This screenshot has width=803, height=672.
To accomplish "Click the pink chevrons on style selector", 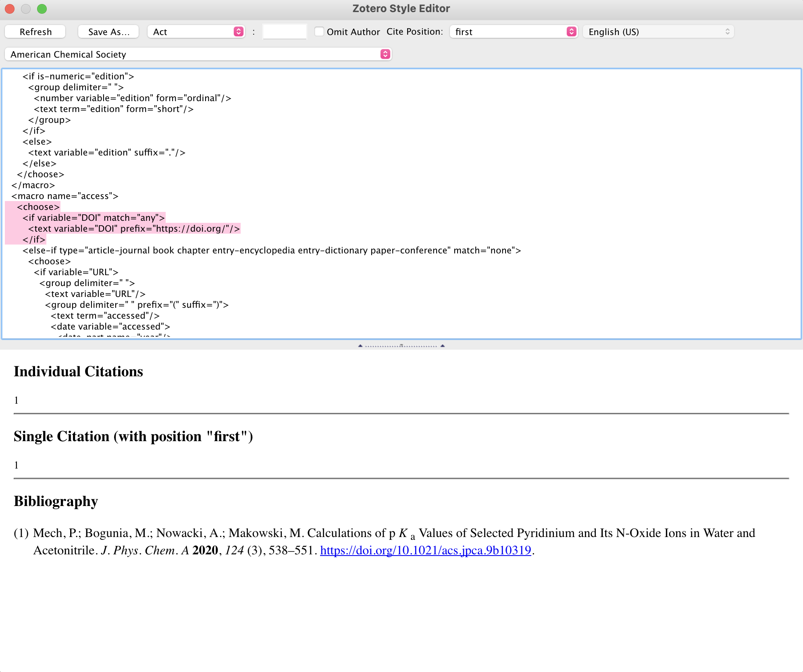I will (x=385, y=54).
